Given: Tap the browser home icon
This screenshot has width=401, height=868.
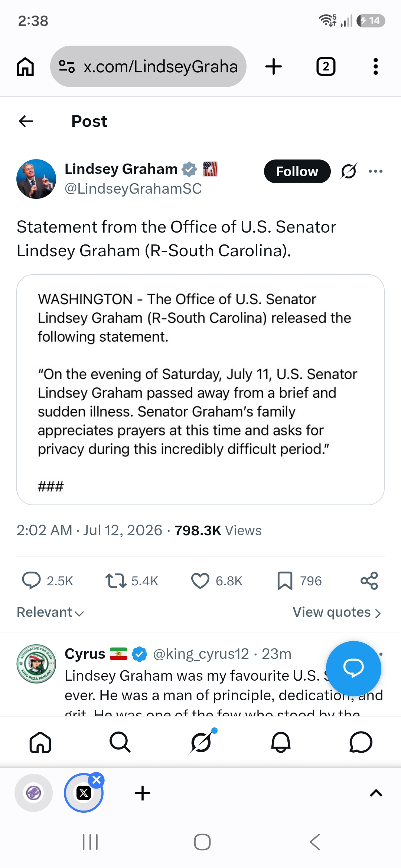Looking at the screenshot, I should pyautogui.click(x=25, y=67).
